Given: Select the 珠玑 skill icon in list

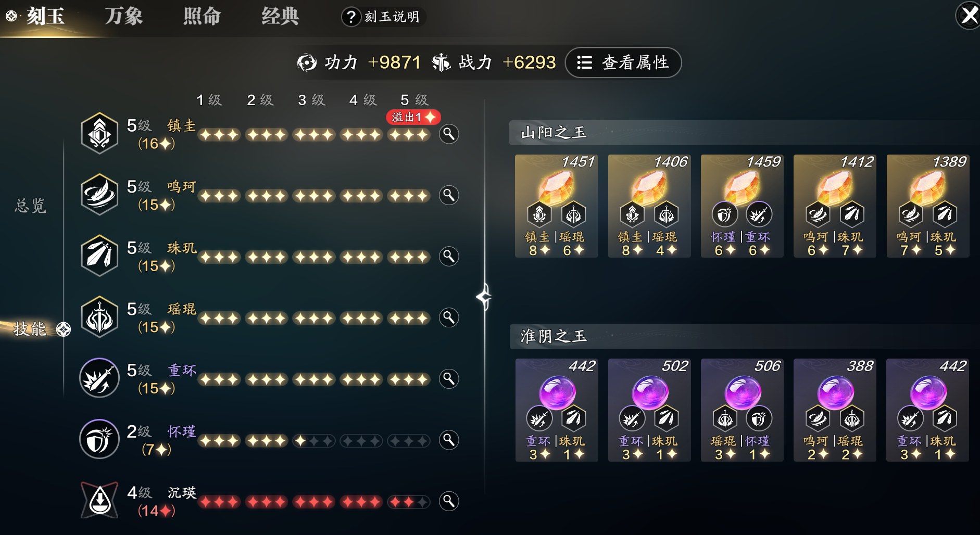Looking at the screenshot, I should coord(99,256).
